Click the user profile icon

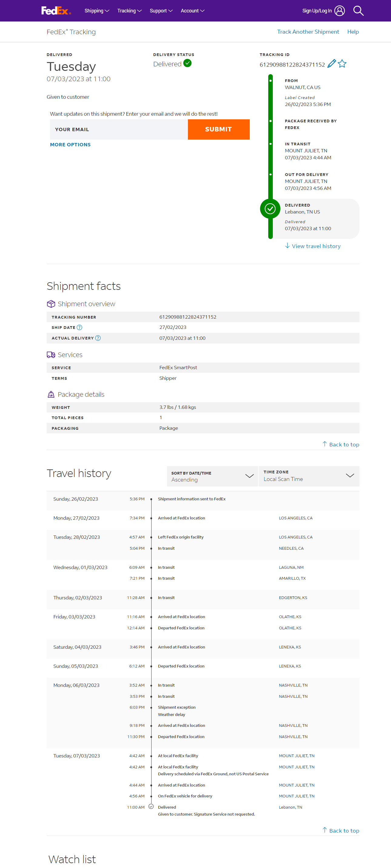(339, 11)
